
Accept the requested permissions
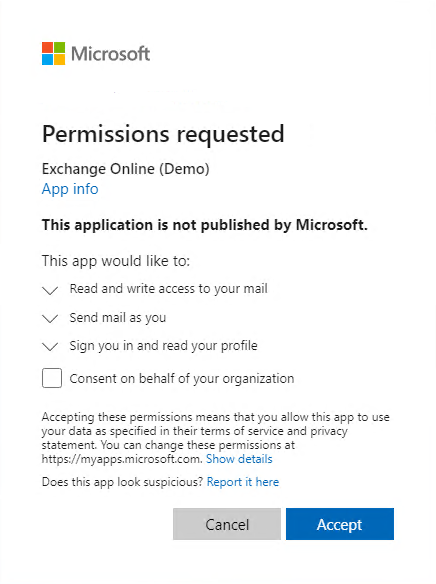pyautogui.click(x=340, y=524)
